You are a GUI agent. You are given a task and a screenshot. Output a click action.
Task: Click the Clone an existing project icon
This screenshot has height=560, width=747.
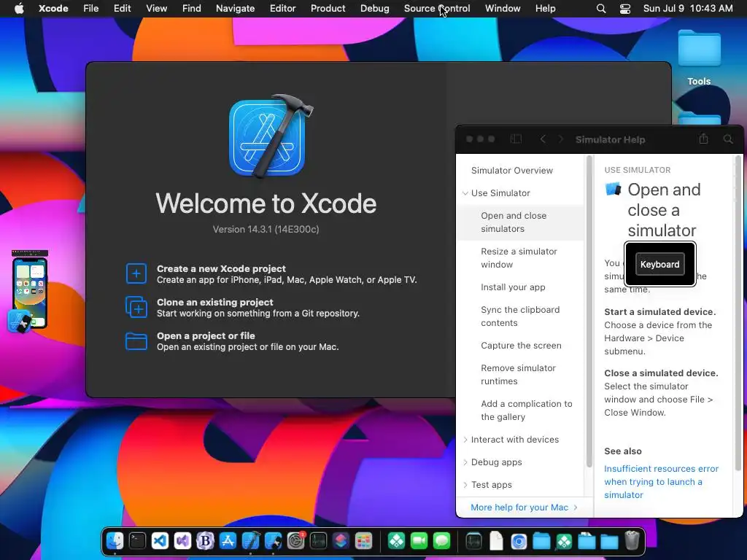click(x=136, y=307)
